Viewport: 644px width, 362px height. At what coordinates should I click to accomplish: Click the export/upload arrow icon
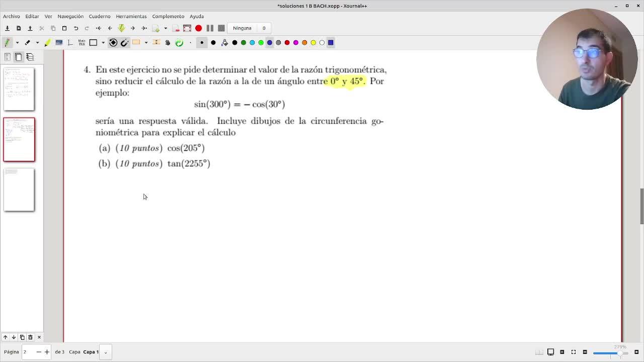(x=30, y=28)
